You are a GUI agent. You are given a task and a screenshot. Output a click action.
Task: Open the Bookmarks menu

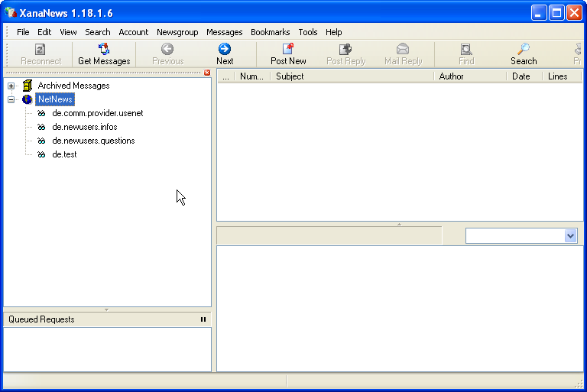pyautogui.click(x=270, y=32)
